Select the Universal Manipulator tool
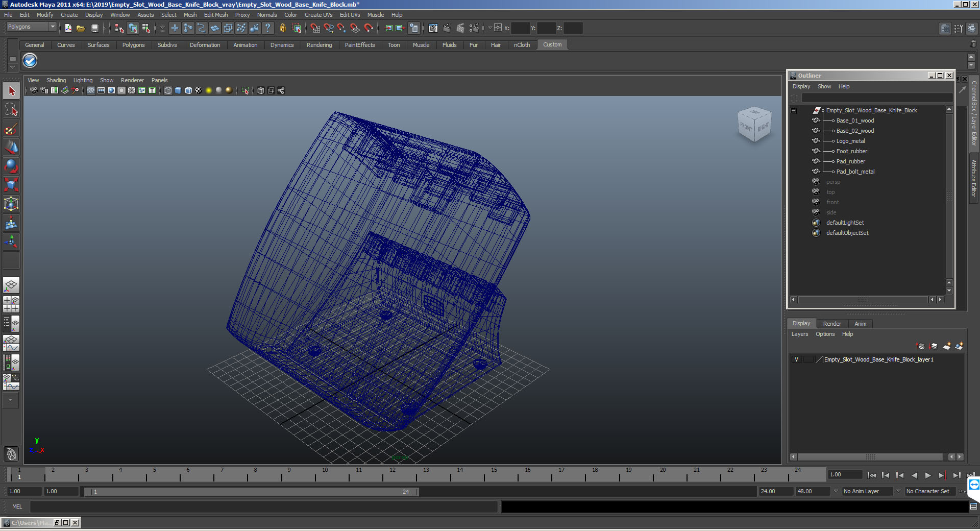The width and height of the screenshot is (980, 531). 11,204
